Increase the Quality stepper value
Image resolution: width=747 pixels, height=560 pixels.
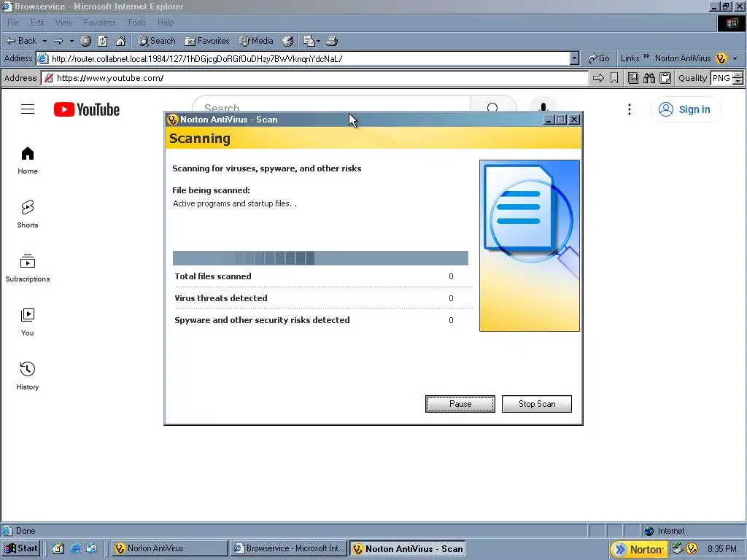click(738, 75)
